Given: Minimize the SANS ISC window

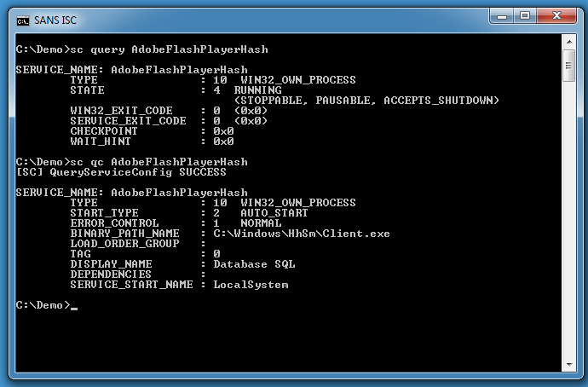Looking at the screenshot, I should coord(502,16).
